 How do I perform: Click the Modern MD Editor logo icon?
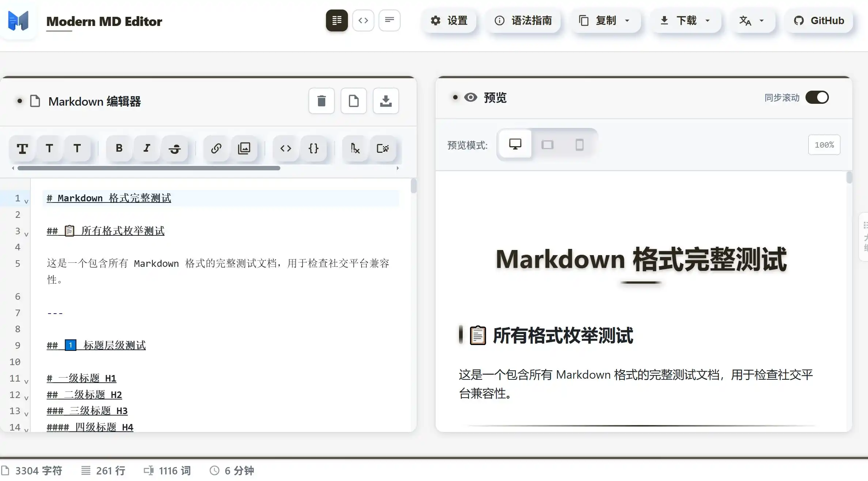pos(18,20)
